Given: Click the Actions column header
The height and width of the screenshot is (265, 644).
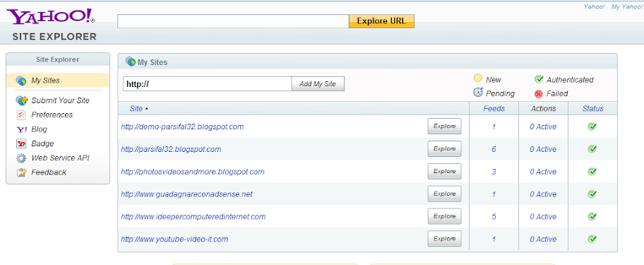Looking at the screenshot, I should click(544, 109).
